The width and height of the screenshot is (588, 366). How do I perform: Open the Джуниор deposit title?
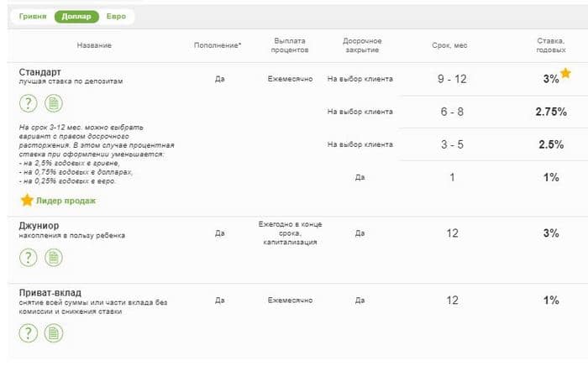(39, 225)
